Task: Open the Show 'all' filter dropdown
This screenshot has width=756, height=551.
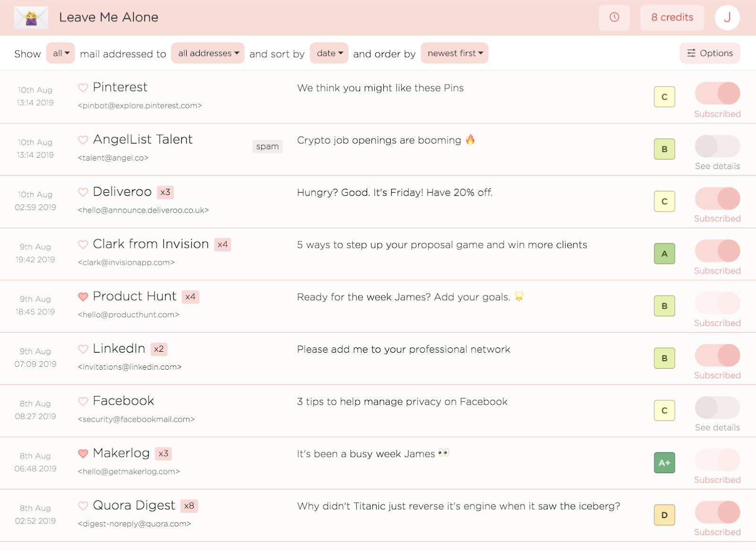Action: pyautogui.click(x=60, y=53)
